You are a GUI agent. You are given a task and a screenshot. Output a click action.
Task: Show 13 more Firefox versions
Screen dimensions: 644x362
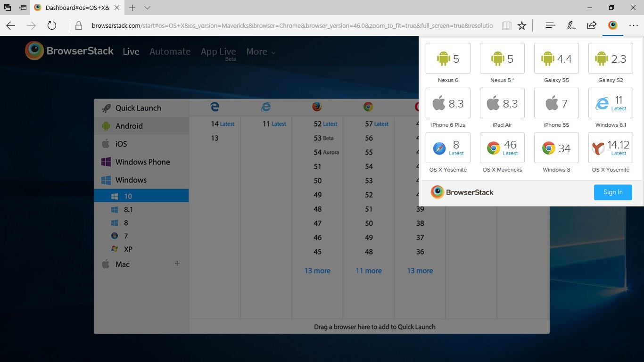point(317,271)
